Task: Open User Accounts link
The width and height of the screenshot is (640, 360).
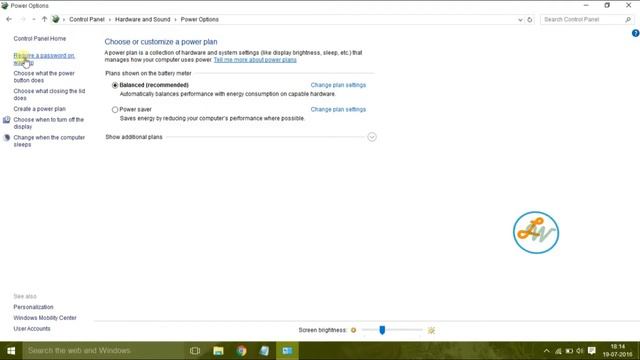Action: (32, 329)
